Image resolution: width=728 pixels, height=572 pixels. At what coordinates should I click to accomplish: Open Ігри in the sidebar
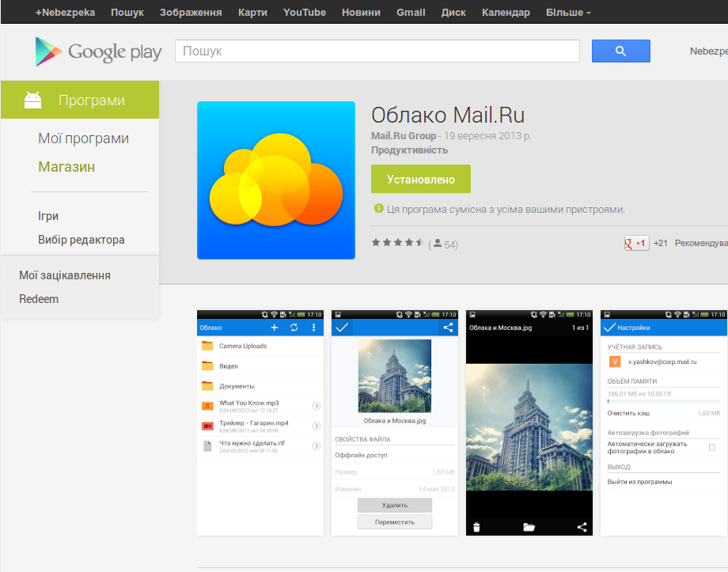[x=48, y=216]
